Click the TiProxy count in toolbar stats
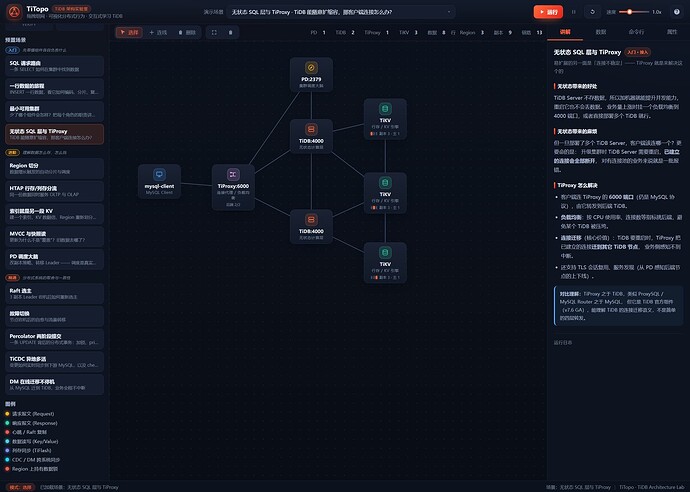The height and width of the screenshot is (492, 690). [x=377, y=33]
